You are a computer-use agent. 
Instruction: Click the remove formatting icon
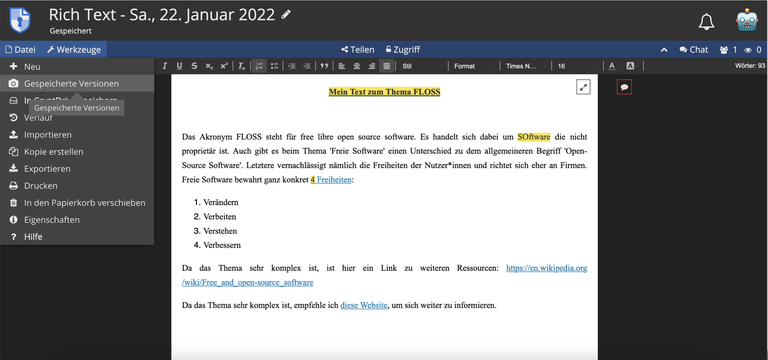(x=241, y=66)
